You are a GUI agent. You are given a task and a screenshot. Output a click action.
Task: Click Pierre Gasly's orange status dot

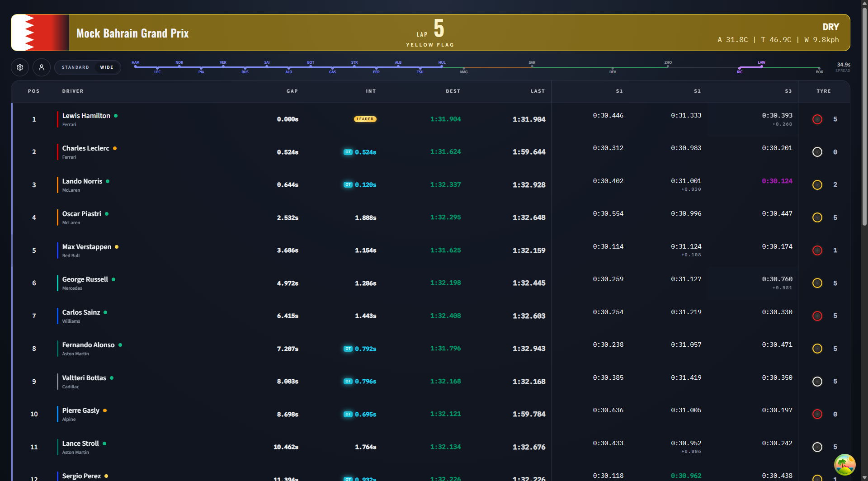pos(105,410)
